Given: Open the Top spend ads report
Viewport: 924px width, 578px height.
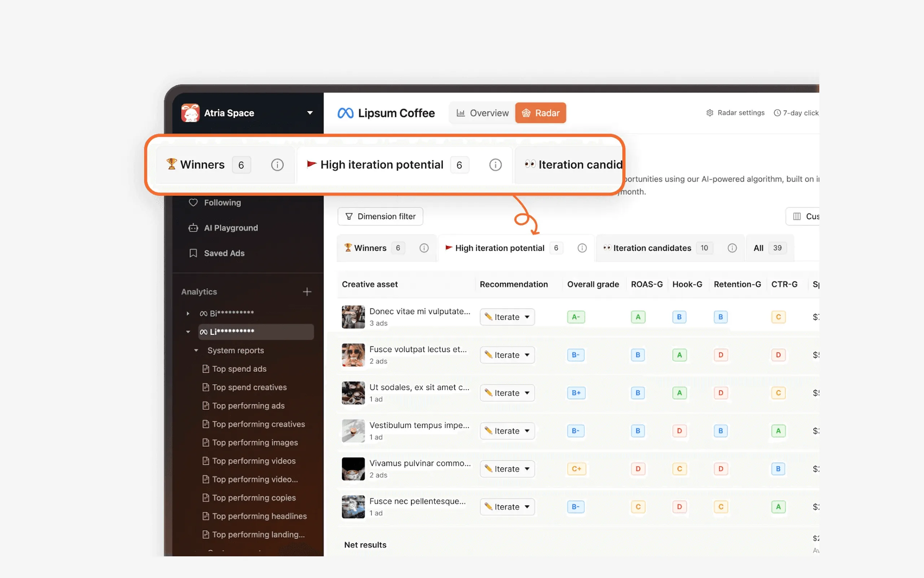Looking at the screenshot, I should click(x=239, y=369).
